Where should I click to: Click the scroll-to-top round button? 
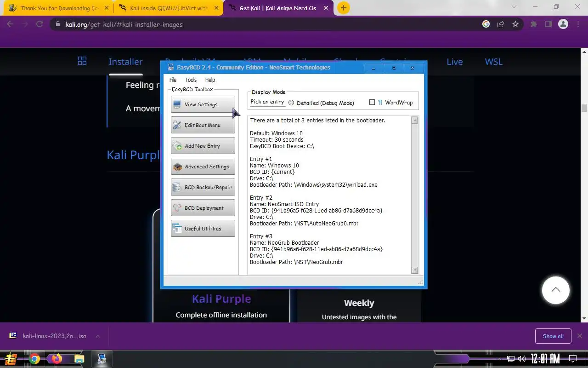click(x=555, y=290)
